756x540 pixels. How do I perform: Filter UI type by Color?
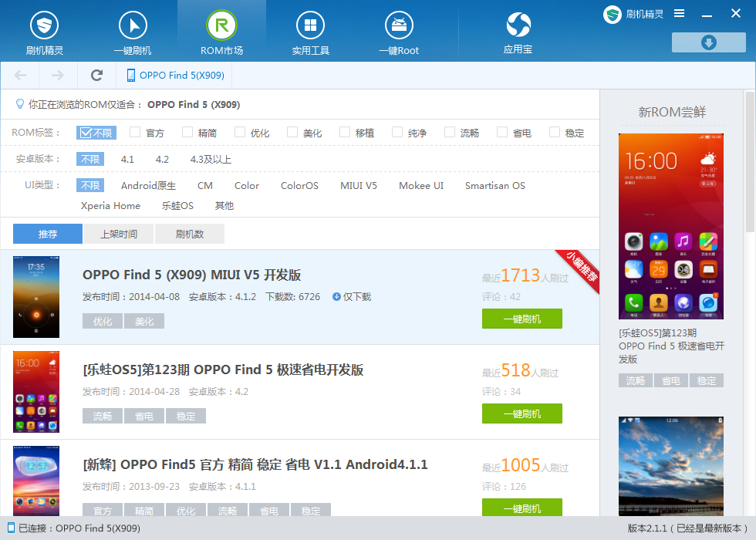coord(247,186)
